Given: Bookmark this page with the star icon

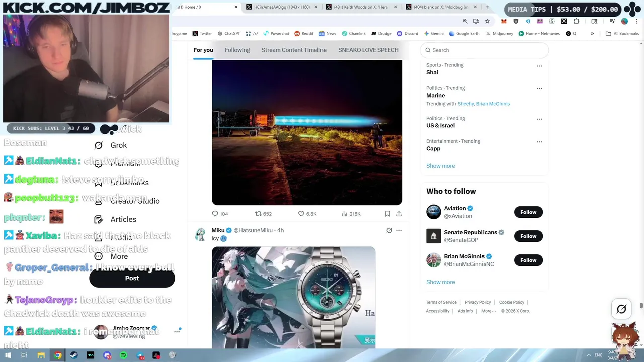Looking at the screenshot, I should 487,21.
